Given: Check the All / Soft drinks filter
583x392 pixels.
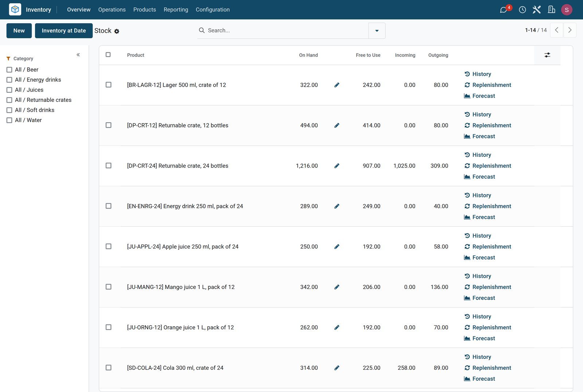Looking at the screenshot, I should 9,110.
